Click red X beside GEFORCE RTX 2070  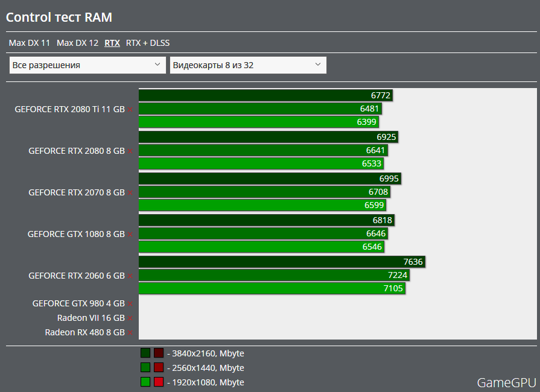click(130, 193)
